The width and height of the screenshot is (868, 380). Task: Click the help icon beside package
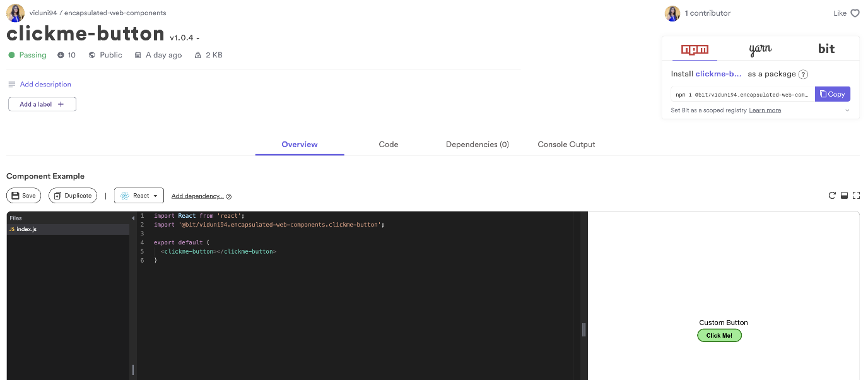tap(803, 74)
